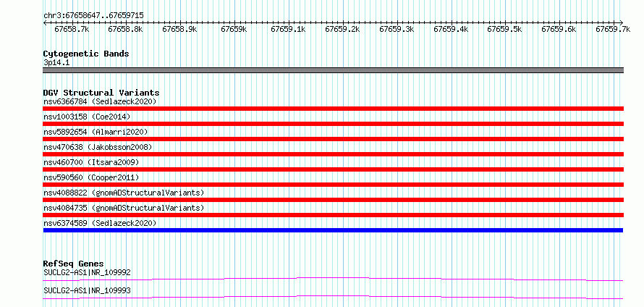This screenshot has height=307, width=644.
Task: Select the DGV Structural Variants track title
Action: [101, 93]
